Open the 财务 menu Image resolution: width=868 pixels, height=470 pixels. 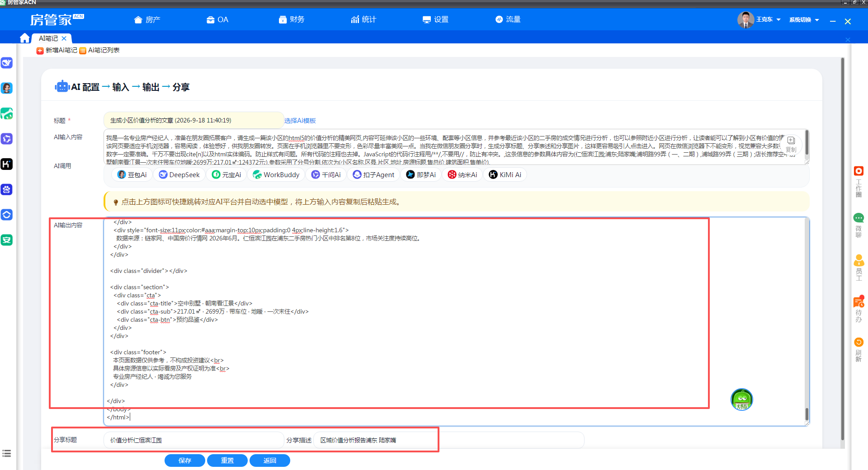tap(292, 19)
